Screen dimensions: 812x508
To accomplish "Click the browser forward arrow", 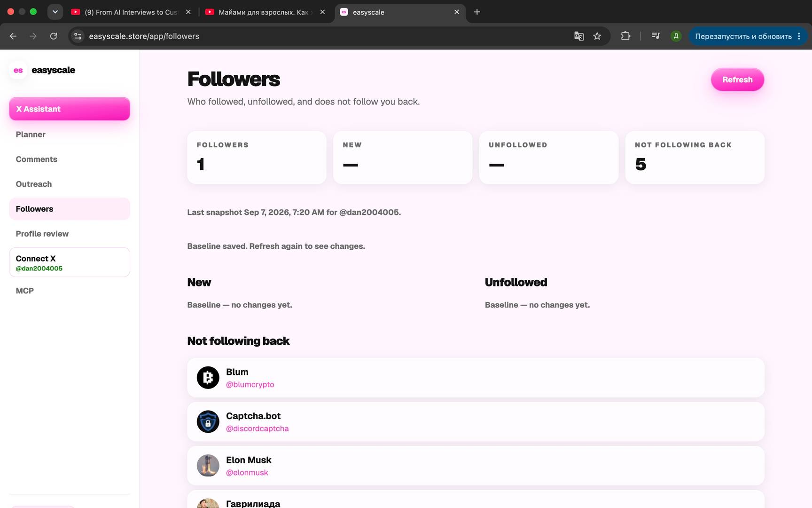I will [33, 36].
